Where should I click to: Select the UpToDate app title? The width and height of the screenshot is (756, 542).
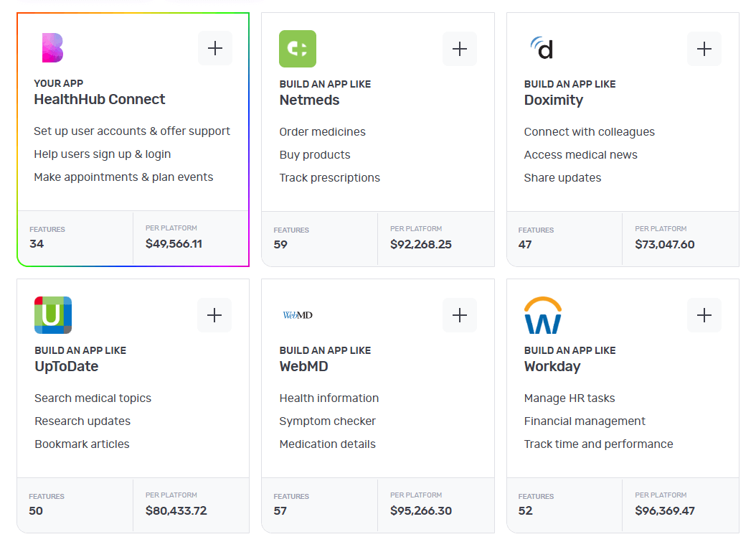tap(67, 366)
